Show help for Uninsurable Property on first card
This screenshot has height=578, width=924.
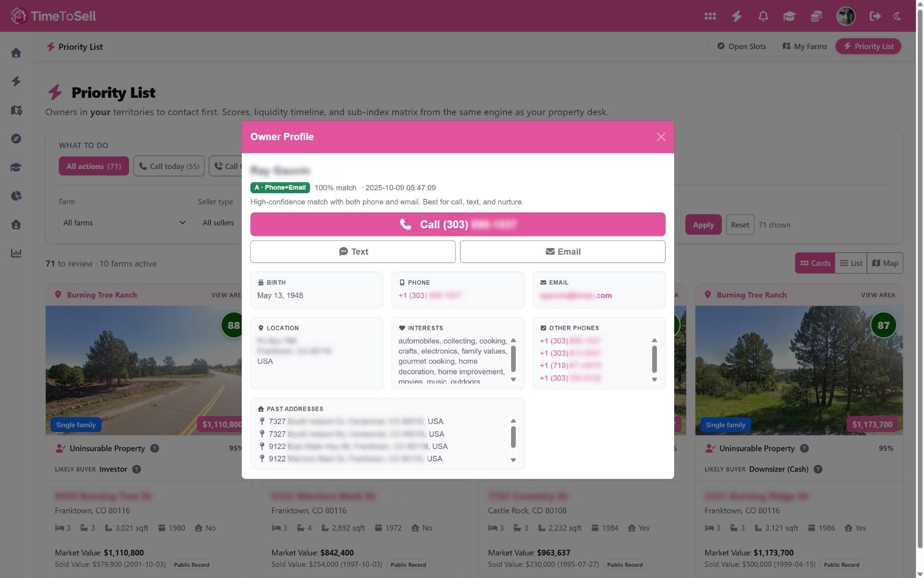coord(154,448)
